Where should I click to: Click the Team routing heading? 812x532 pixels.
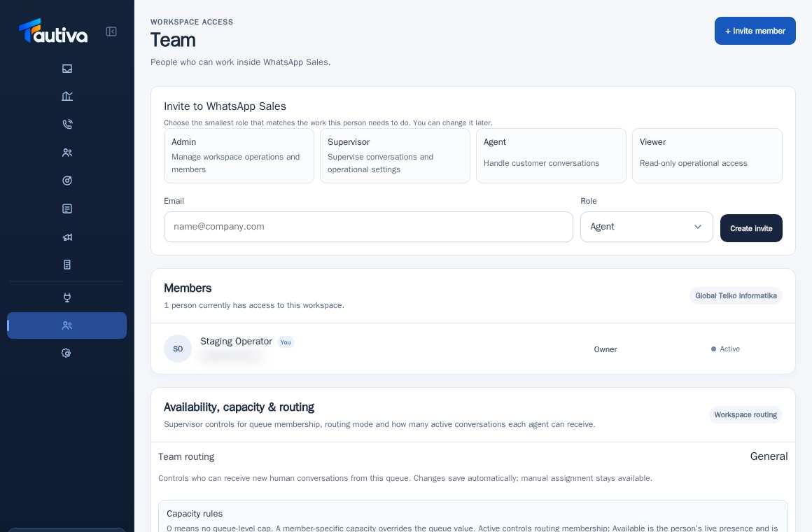point(186,457)
